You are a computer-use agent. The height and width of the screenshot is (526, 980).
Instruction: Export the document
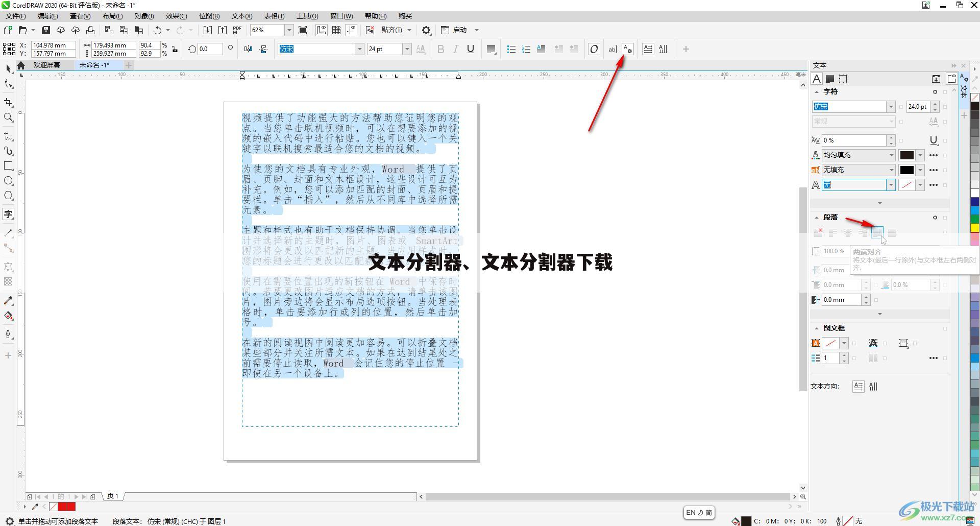(223, 30)
